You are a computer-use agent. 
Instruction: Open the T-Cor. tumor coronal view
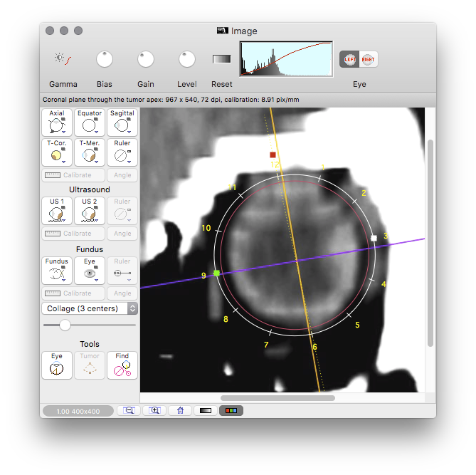tap(57, 152)
